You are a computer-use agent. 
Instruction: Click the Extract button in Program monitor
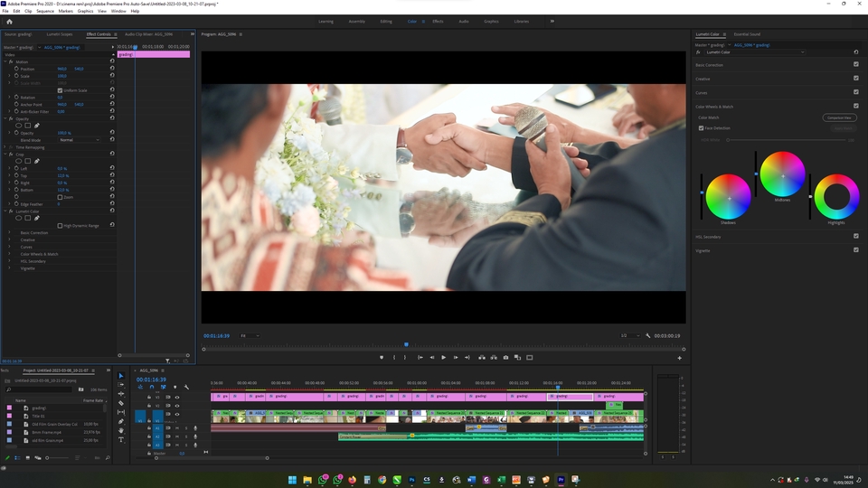(494, 358)
